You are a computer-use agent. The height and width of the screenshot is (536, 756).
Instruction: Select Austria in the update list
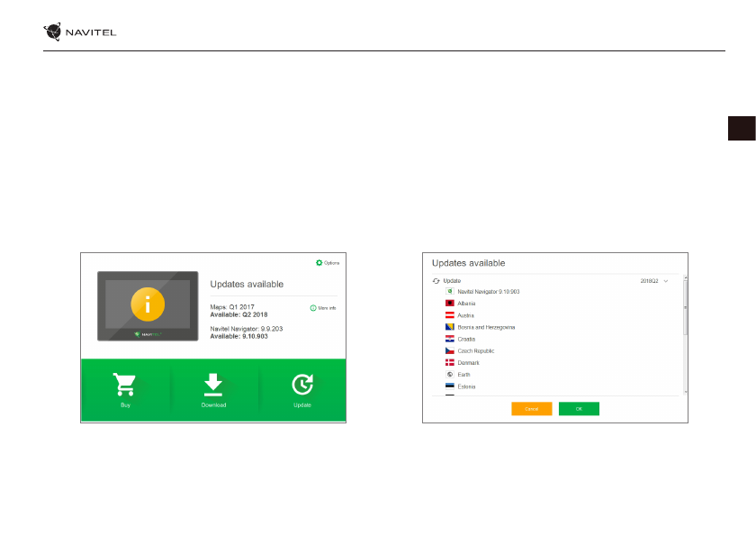[x=466, y=315]
